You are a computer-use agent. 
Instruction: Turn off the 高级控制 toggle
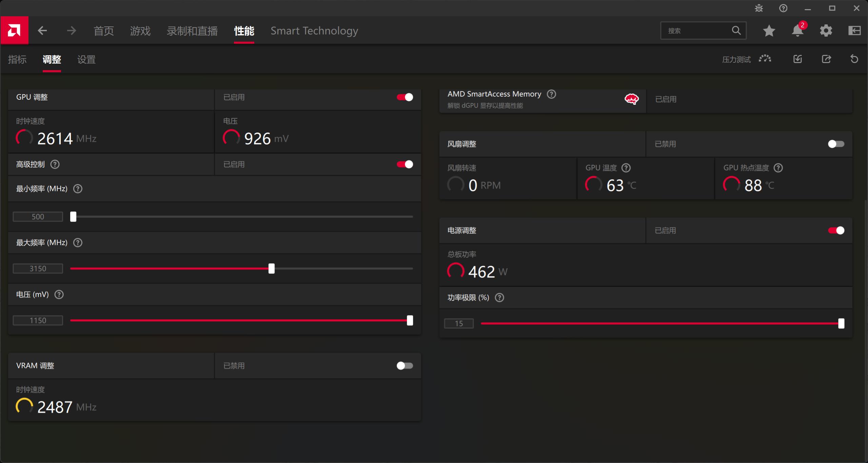(x=405, y=164)
